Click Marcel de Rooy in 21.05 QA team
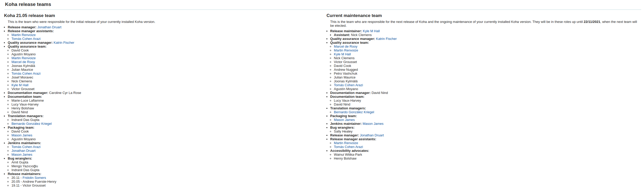The height and width of the screenshot is (193, 644). click(23, 62)
